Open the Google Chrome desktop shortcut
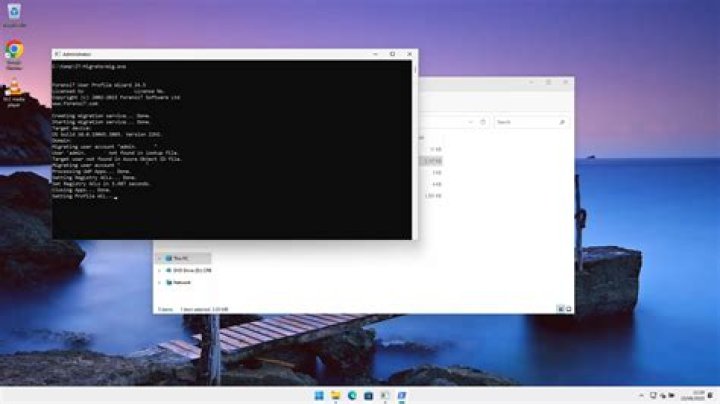 click(14, 50)
